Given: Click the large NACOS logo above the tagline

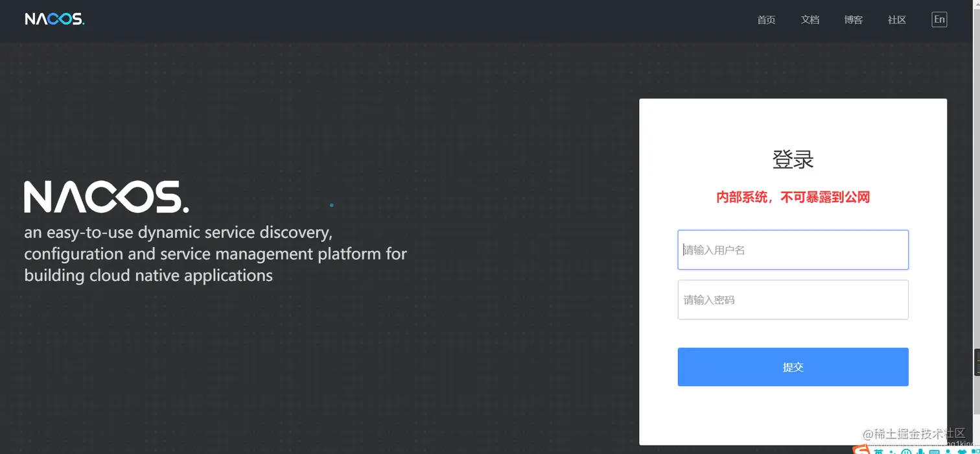Looking at the screenshot, I should pos(106,197).
